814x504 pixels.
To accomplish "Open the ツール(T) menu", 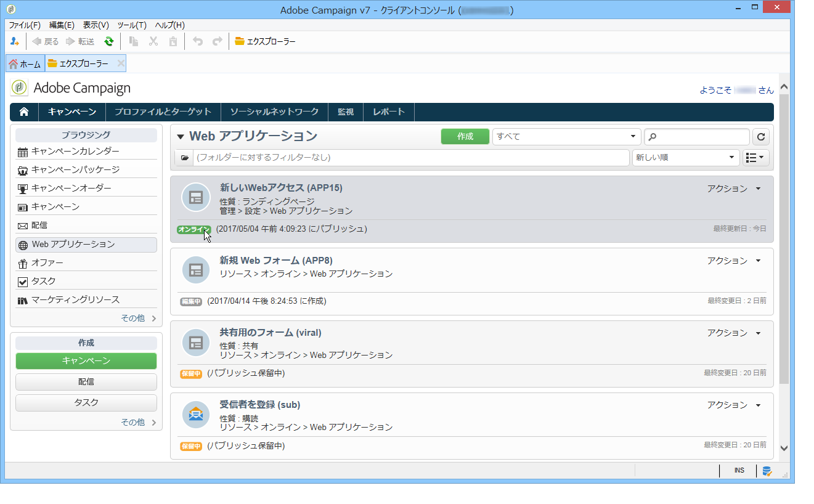I will pyautogui.click(x=132, y=25).
